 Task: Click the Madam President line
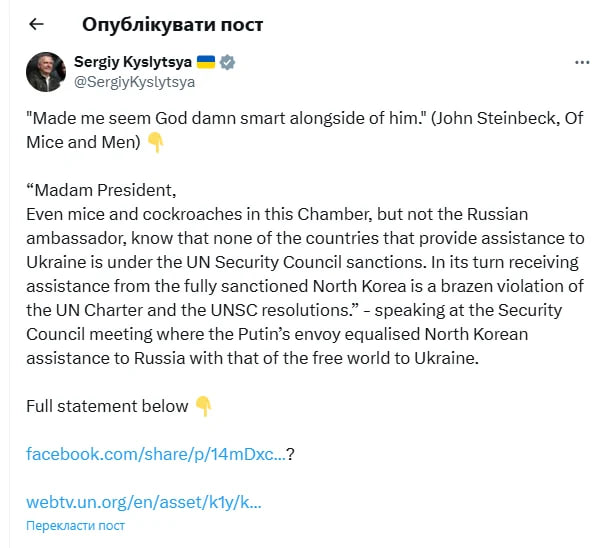101,190
